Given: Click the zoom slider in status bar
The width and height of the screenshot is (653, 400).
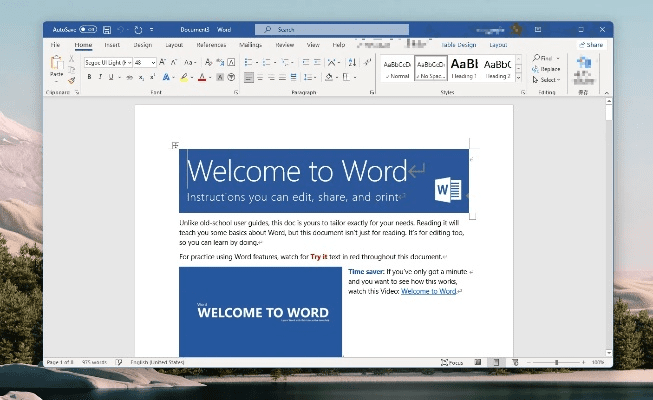Looking at the screenshot, I should pos(558,361).
